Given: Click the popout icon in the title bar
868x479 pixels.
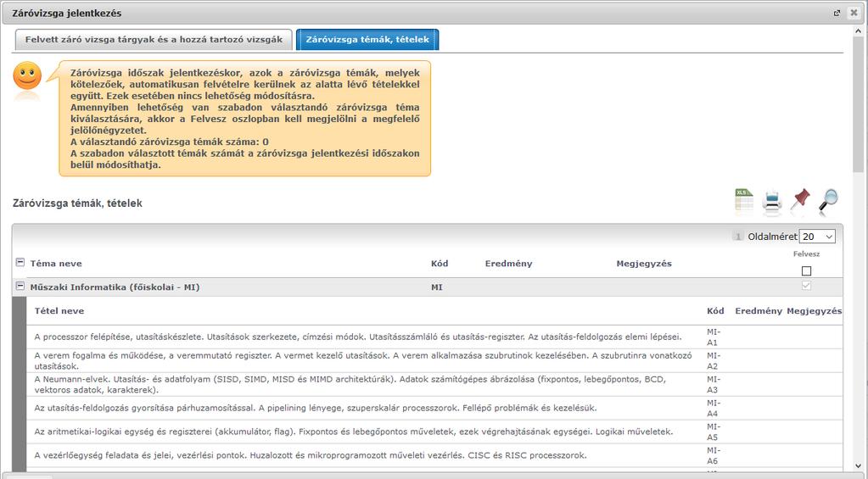Looking at the screenshot, I should (837, 13).
